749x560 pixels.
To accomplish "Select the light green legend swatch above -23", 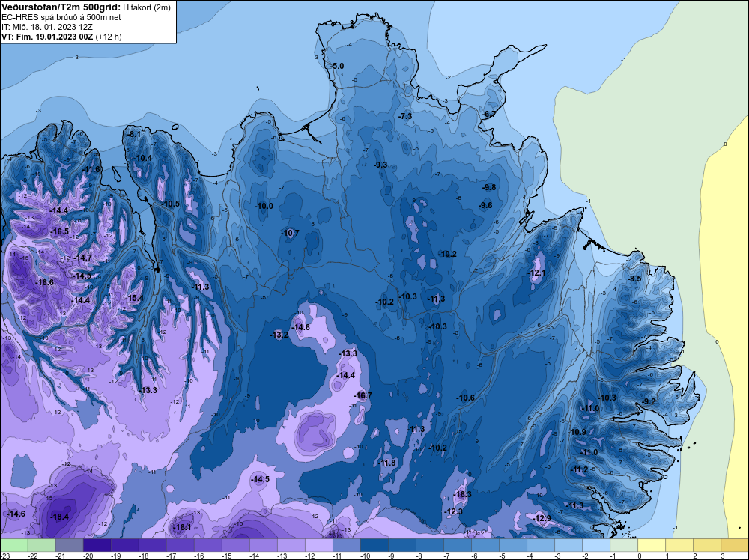I will click(13, 545).
